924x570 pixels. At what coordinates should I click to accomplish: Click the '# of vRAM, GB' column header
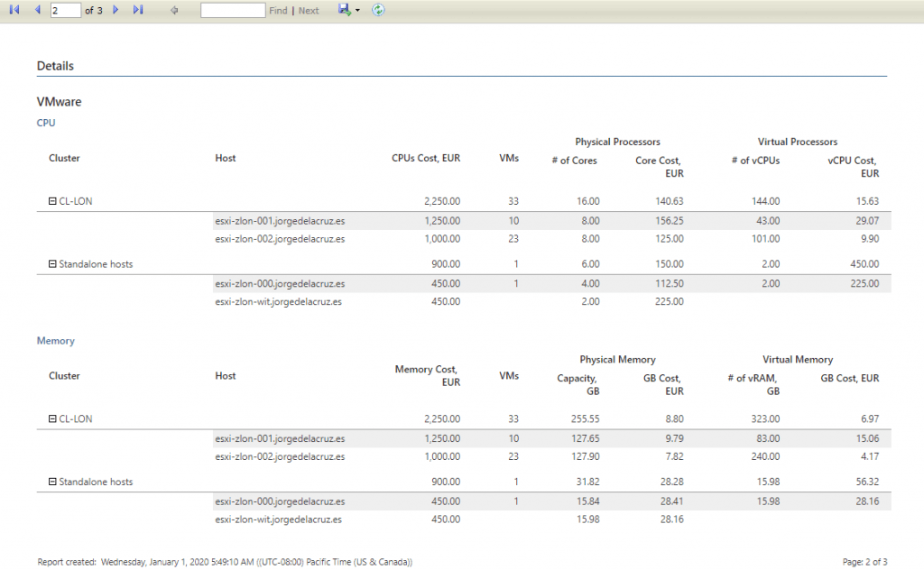(753, 384)
